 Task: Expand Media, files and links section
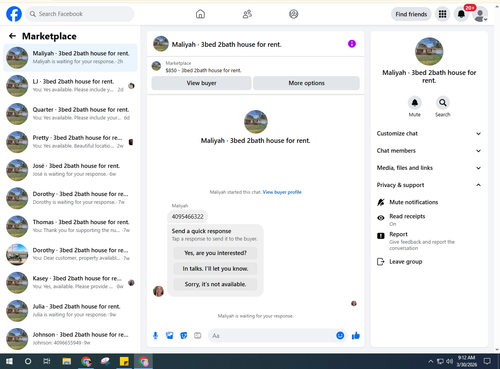(429, 168)
